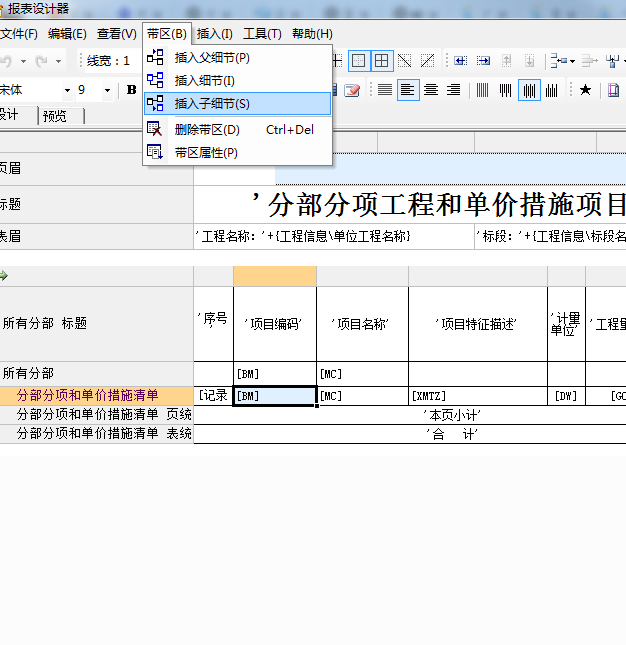Click the all borders grid icon
The width and height of the screenshot is (626, 645).
[x=382, y=61]
